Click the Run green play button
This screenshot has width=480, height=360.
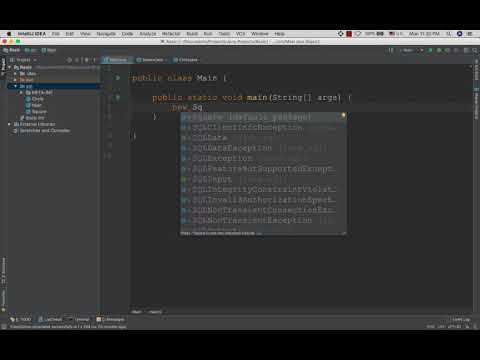pos(431,50)
